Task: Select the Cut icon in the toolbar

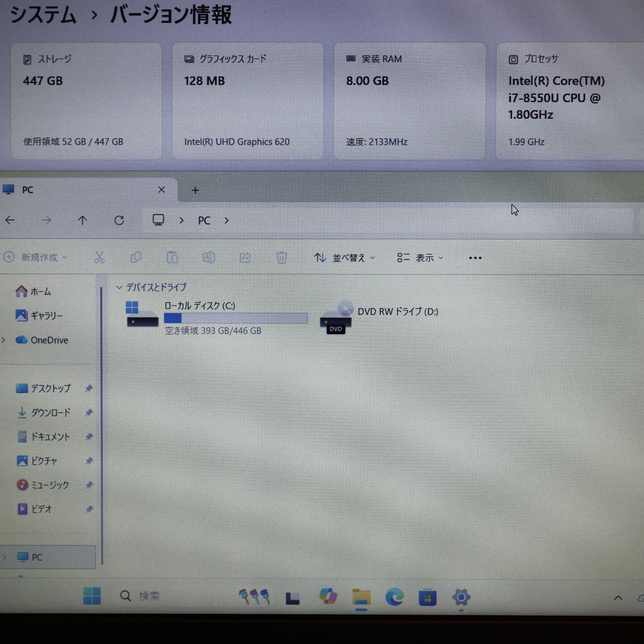Action: tap(100, 257)
